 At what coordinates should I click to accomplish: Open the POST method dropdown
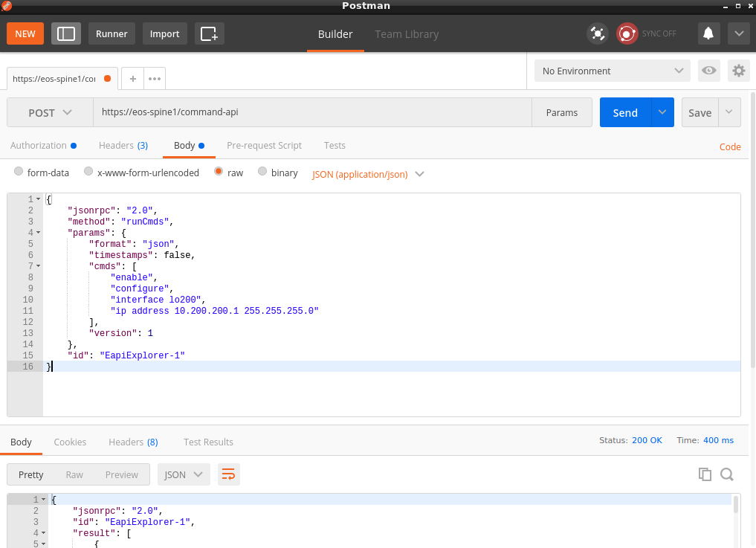[49, 112]
